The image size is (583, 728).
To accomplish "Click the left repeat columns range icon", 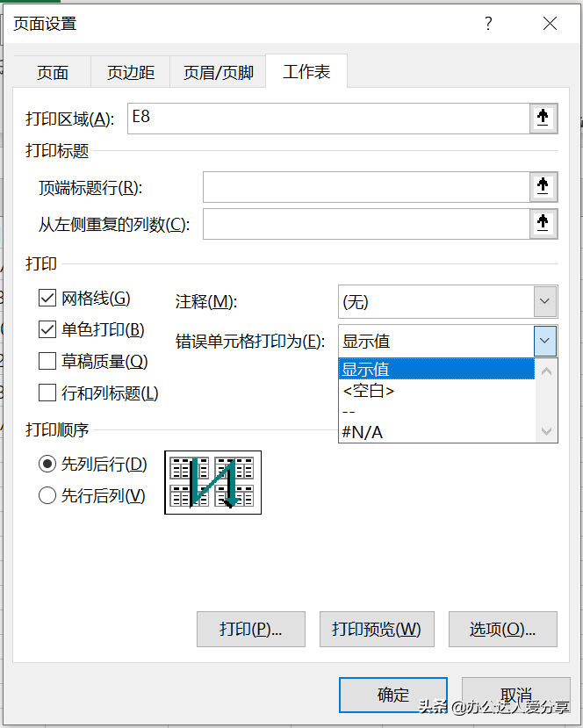I will coord(543,224).
